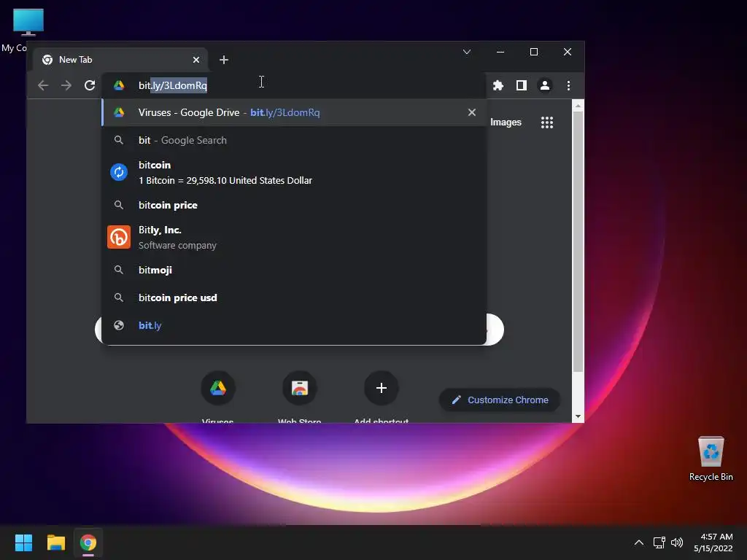
Task: Open Chrome's three-dot menu
Action: pyautogui.click(x=568, y=85)
